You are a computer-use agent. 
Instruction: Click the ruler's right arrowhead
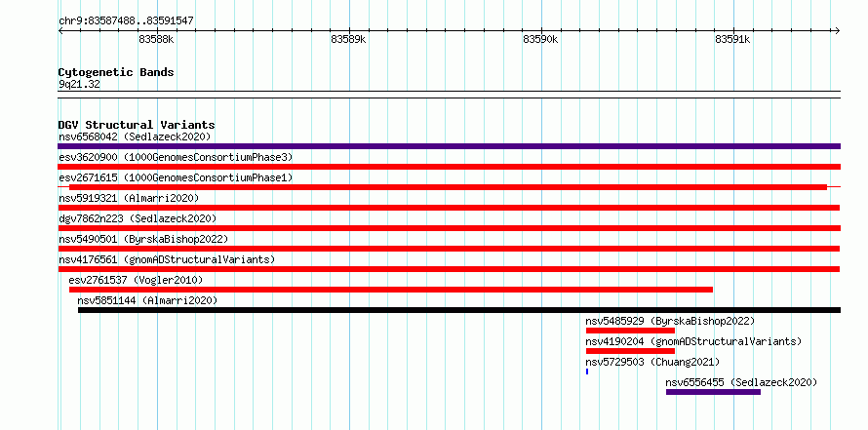tap(837, 31)
